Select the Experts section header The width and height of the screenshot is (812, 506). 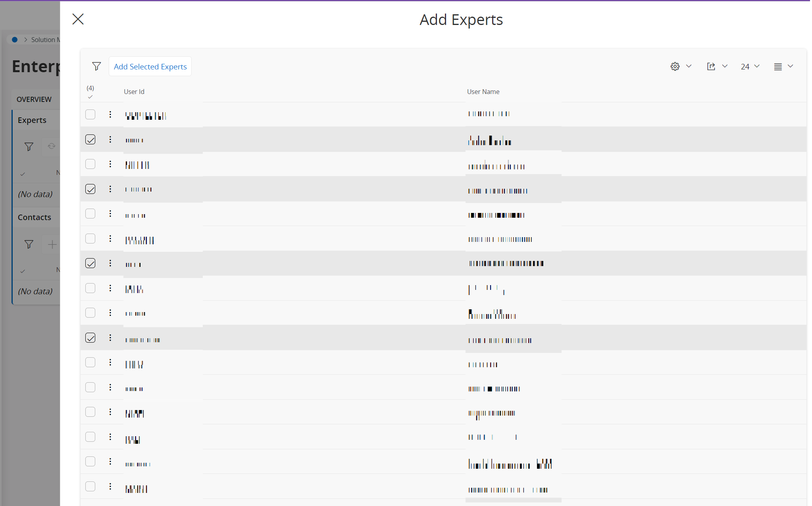[32, 120]
